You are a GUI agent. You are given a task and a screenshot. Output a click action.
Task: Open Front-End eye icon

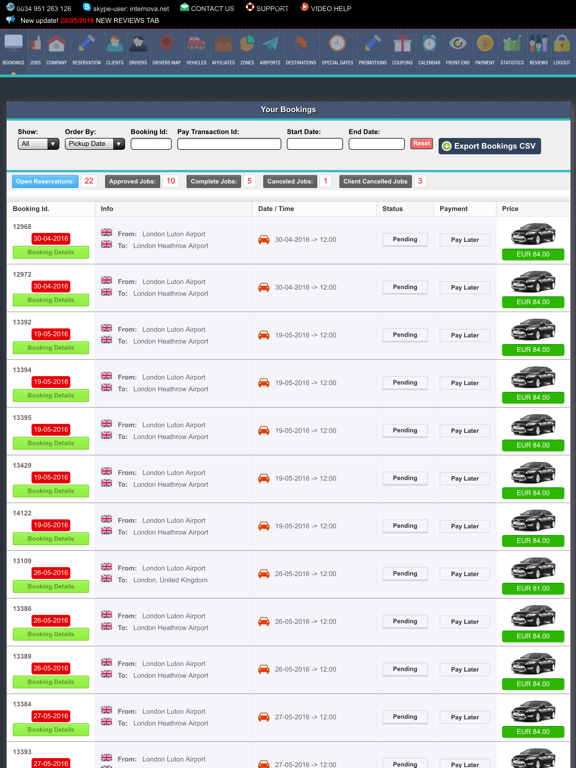tap(458, 44)
